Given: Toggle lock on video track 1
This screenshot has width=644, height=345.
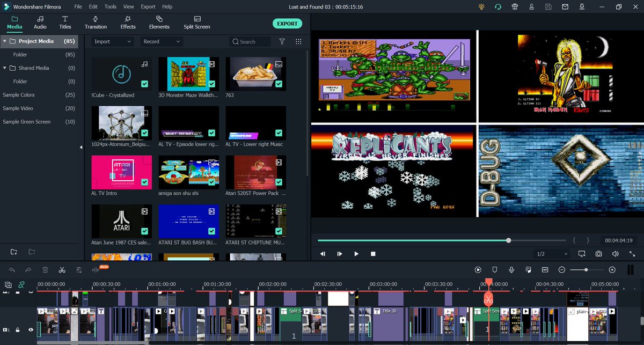Looking at the screenshot, I should tap(18, 330).
